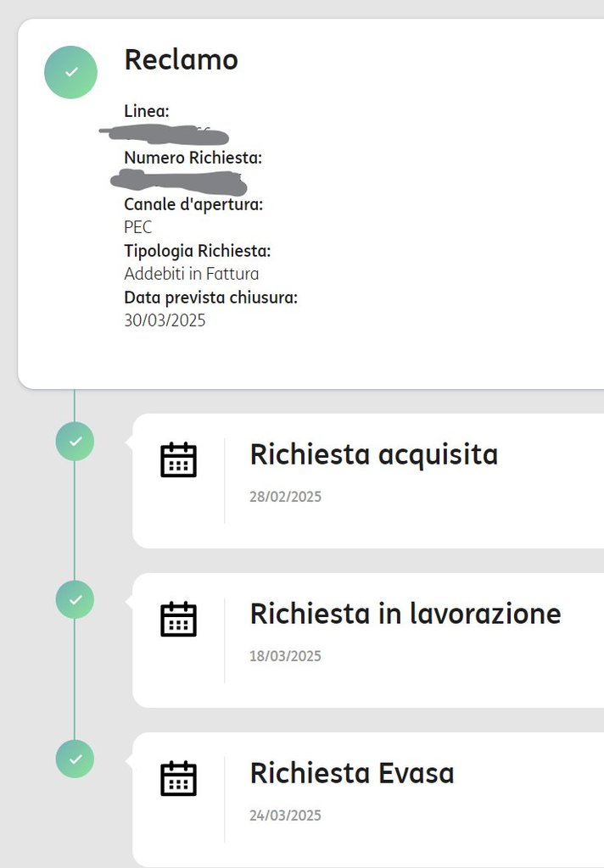
Task: Click the calendar icon beside Richiesta in lavorazione
Action: tap(178, 619)
